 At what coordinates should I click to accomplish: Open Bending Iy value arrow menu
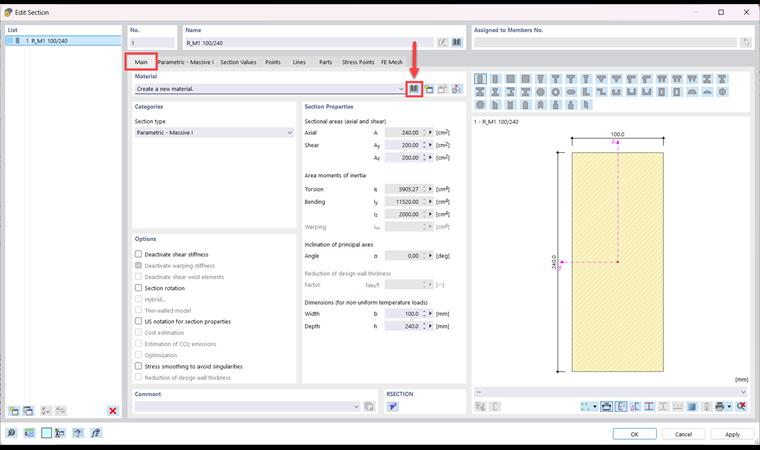[430, 202]
